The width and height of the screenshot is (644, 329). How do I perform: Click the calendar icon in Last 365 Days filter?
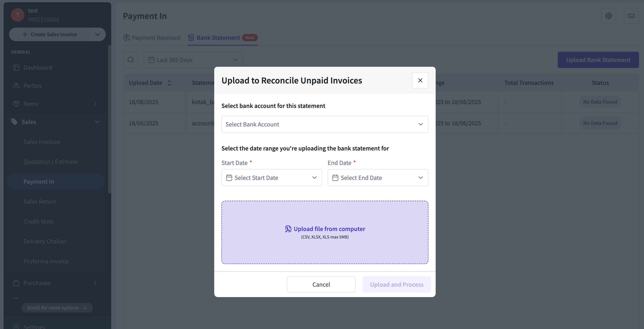tap(151, 60)
